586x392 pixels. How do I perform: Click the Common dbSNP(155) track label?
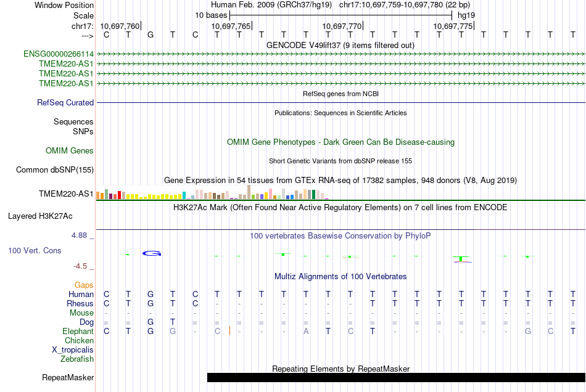(x=55, y=170)
